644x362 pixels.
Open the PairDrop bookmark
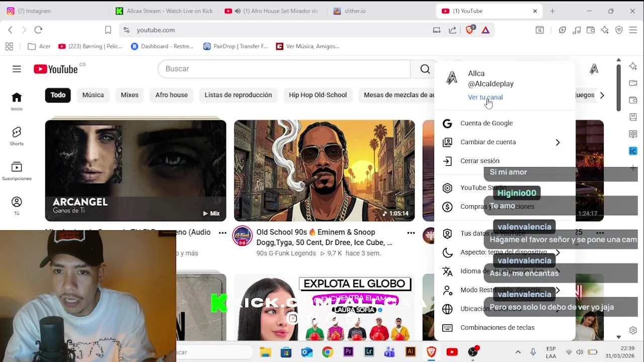coord(235,46)
